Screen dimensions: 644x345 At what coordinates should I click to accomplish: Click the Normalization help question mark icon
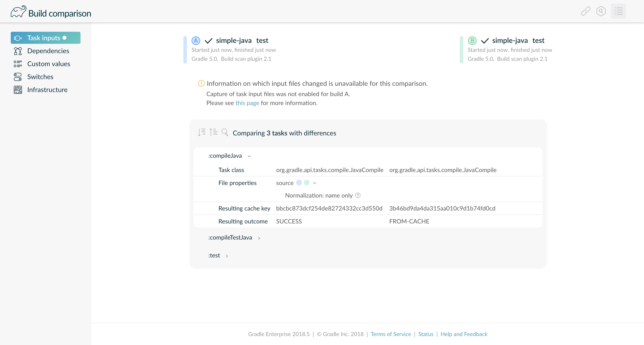coord(358,195)
